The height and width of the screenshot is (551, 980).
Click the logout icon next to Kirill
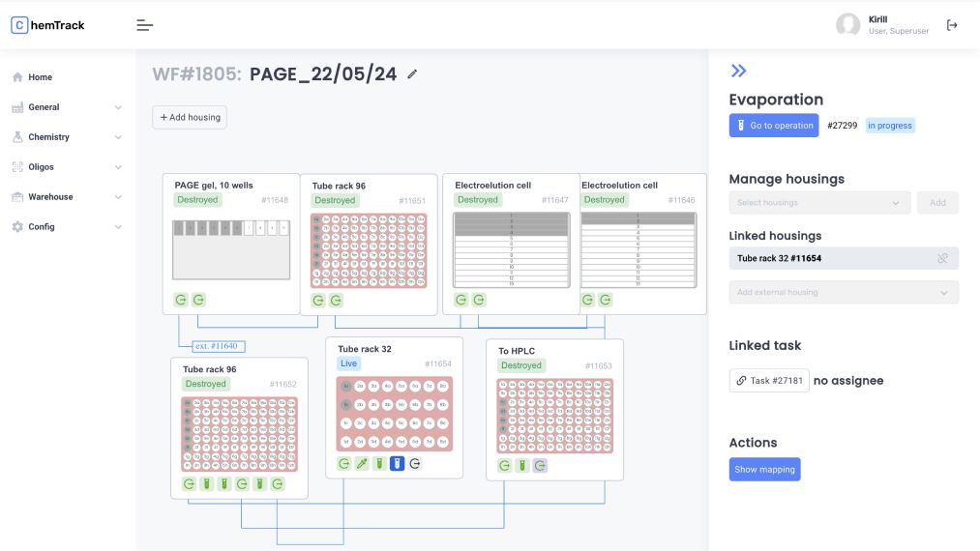pos(951,25)
